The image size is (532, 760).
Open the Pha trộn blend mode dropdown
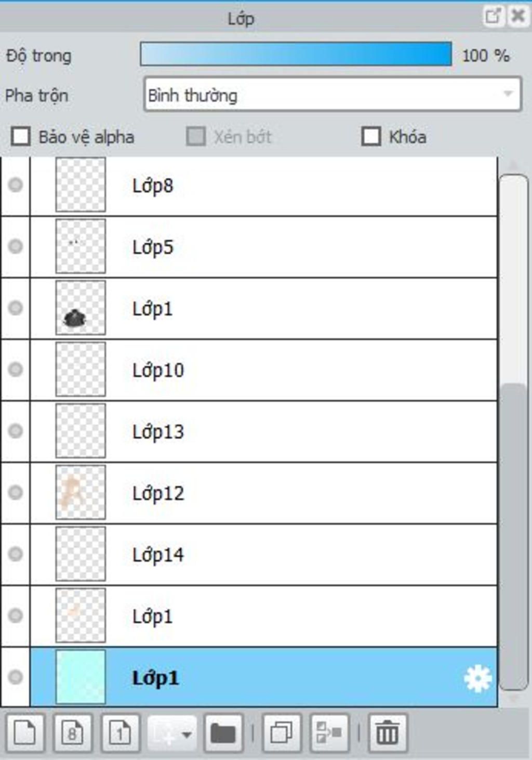[x=332, y=94]
